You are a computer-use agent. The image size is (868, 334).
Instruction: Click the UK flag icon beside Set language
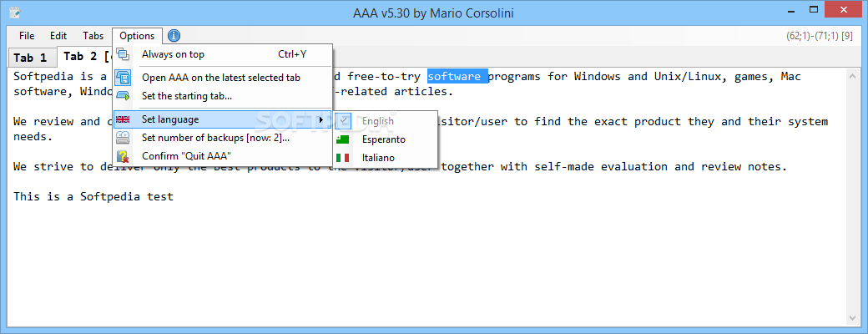click(123, 119)
